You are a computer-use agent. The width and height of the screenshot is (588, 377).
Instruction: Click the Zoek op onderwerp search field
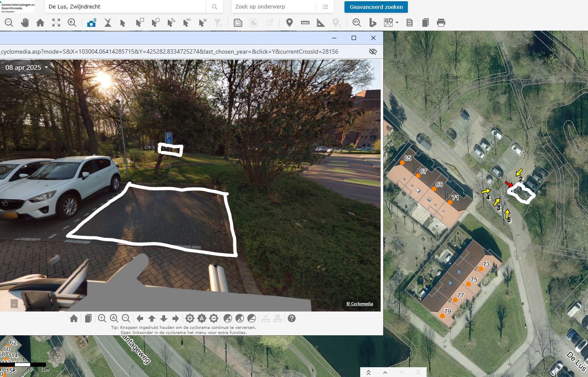click(274, 7)
